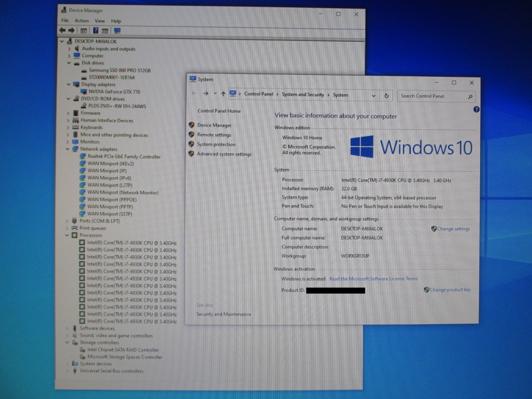Screen dimensions: 532x399
Task: Select PLDS DVD+-RW DH-24AWS drive
Action: [117, 106]
